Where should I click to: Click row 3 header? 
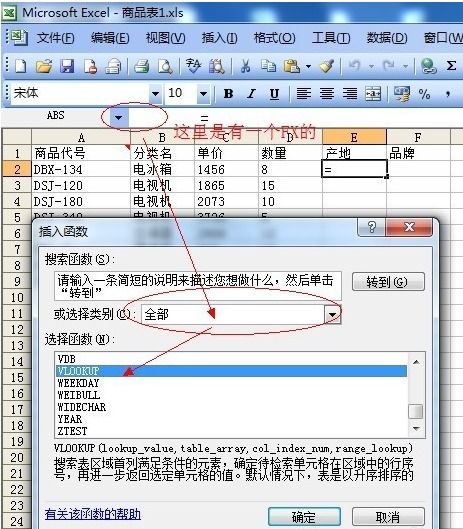tap(17, 185)
